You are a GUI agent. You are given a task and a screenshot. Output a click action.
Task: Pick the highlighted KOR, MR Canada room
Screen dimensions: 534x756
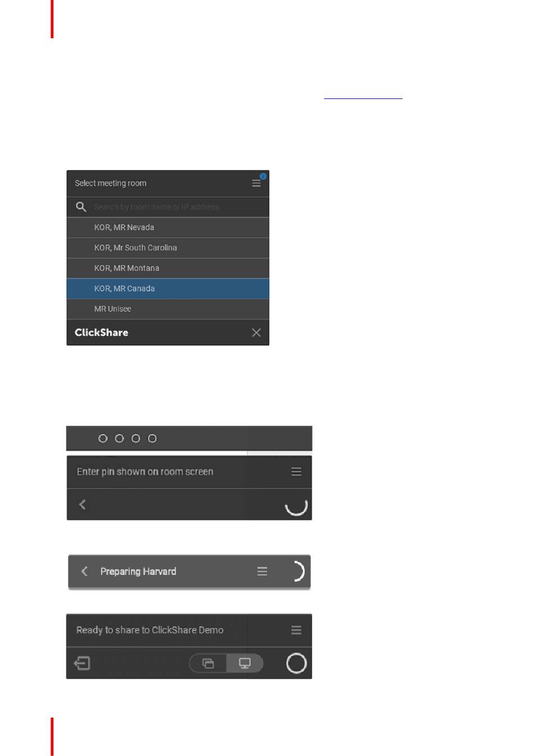pos(168,289)
